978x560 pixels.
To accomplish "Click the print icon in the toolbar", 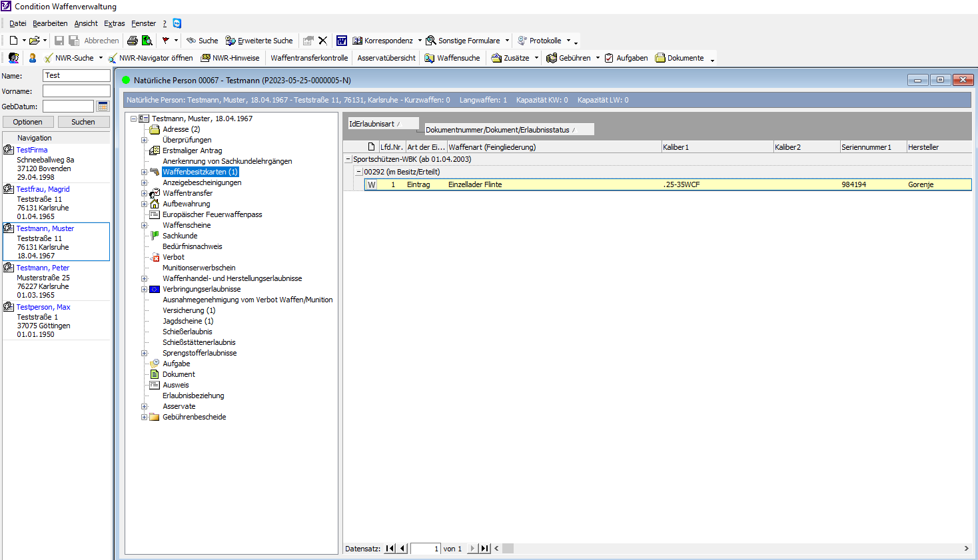I will (133, 41).
